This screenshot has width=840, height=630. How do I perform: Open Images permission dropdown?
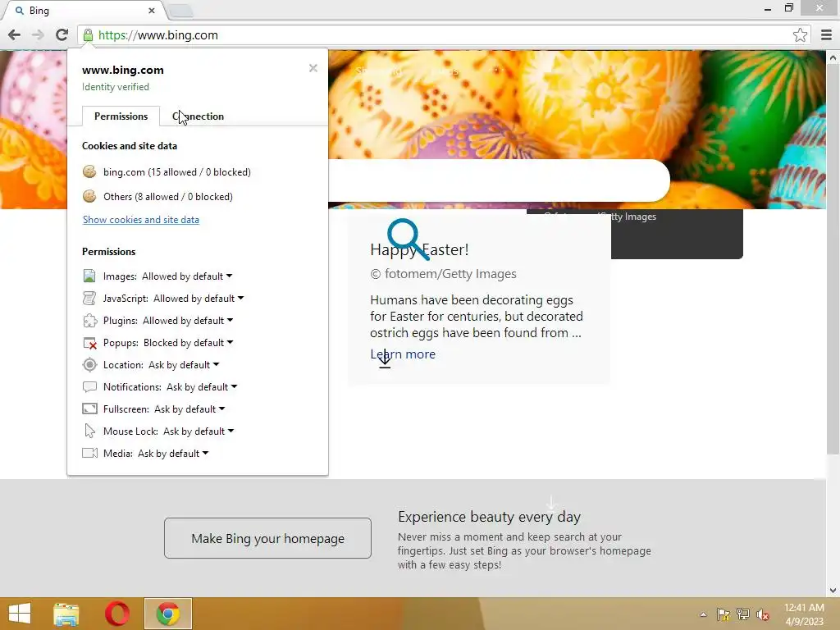click(187, 276)
